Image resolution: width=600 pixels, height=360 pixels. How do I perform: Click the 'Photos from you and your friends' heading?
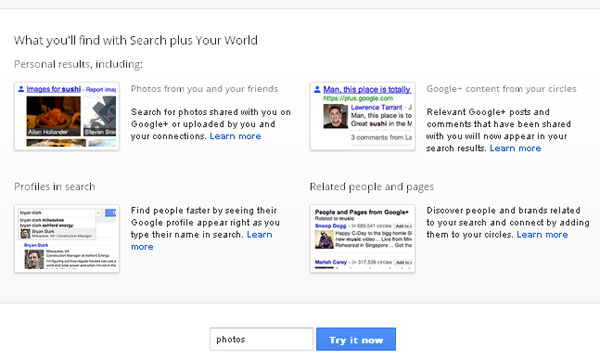[x=204, y=89]
